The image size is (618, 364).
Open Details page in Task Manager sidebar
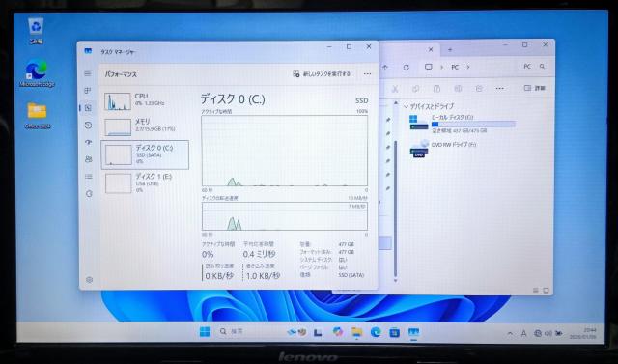(89, 176)
